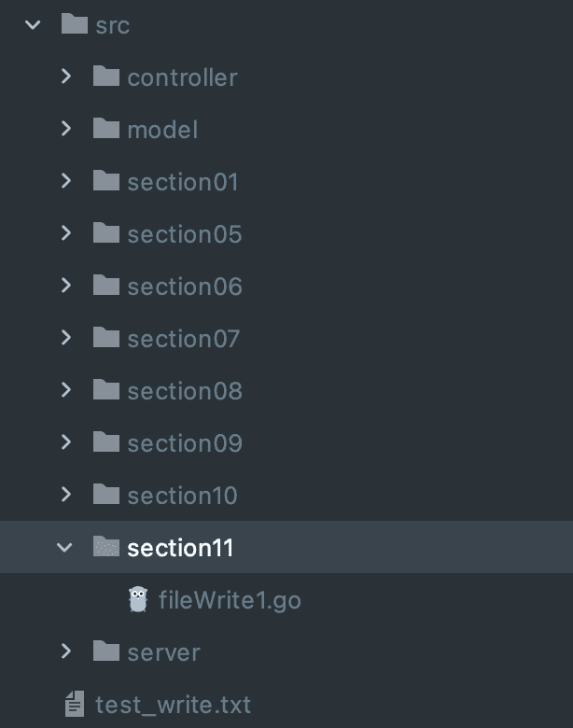Collapse the src folder chevron
The image size is (573, 728).
coord(34,24)
